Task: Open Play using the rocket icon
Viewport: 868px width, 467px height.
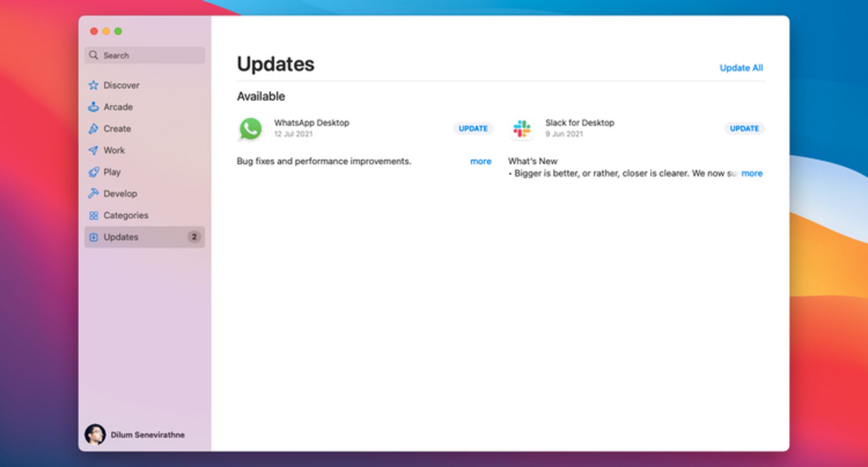Action: click(94, 172)
